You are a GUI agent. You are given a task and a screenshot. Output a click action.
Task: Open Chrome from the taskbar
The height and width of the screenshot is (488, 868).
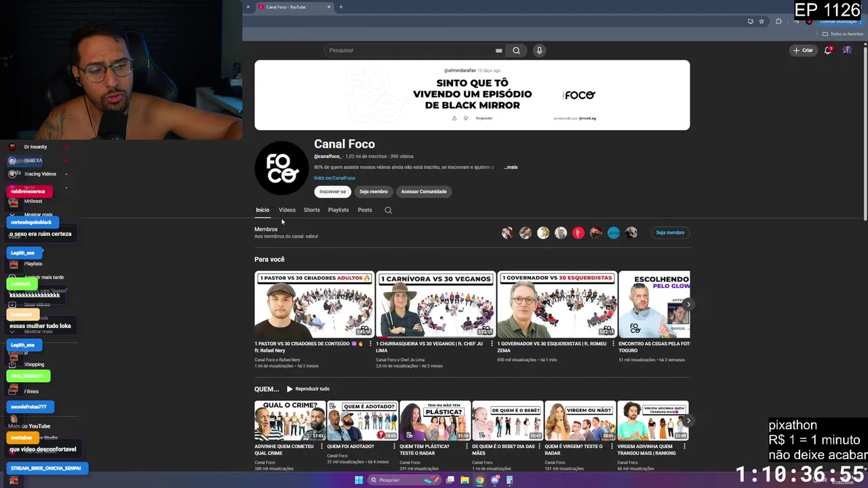[x=479, y=480]
